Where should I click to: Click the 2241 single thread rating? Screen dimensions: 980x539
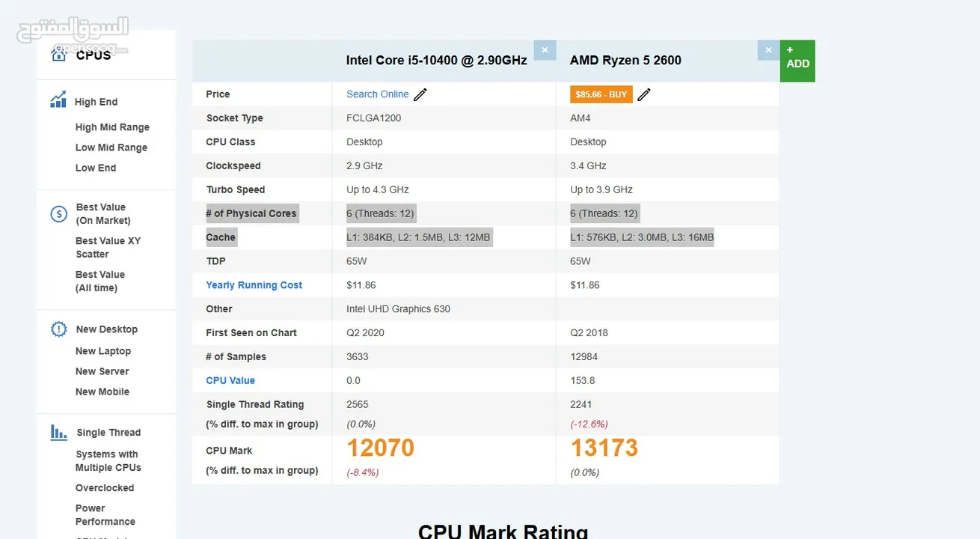click(581, 404)
